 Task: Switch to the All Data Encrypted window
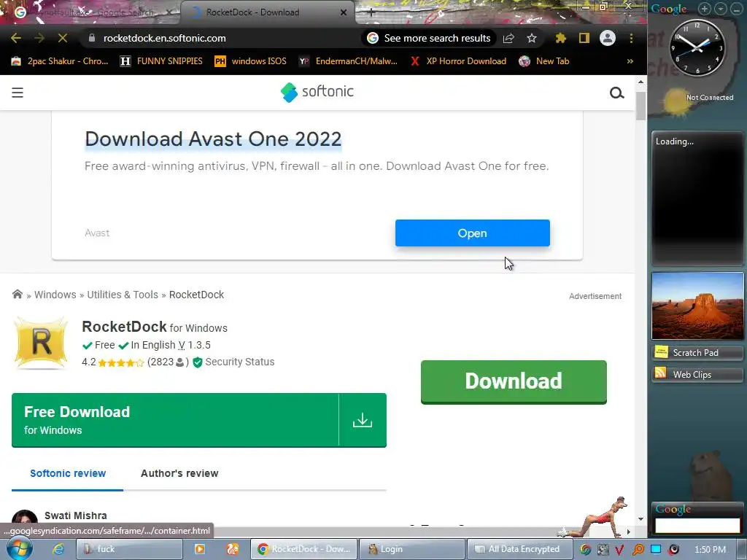click(519, 549)
